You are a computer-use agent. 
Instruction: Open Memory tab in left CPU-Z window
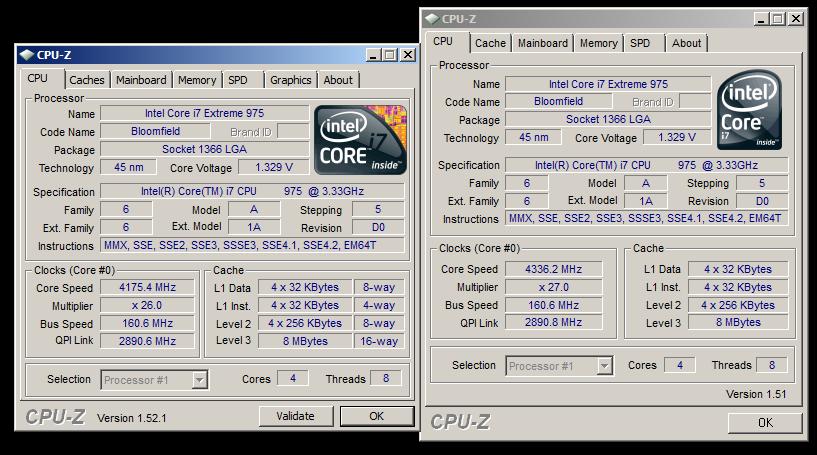(x=197, y=80)
